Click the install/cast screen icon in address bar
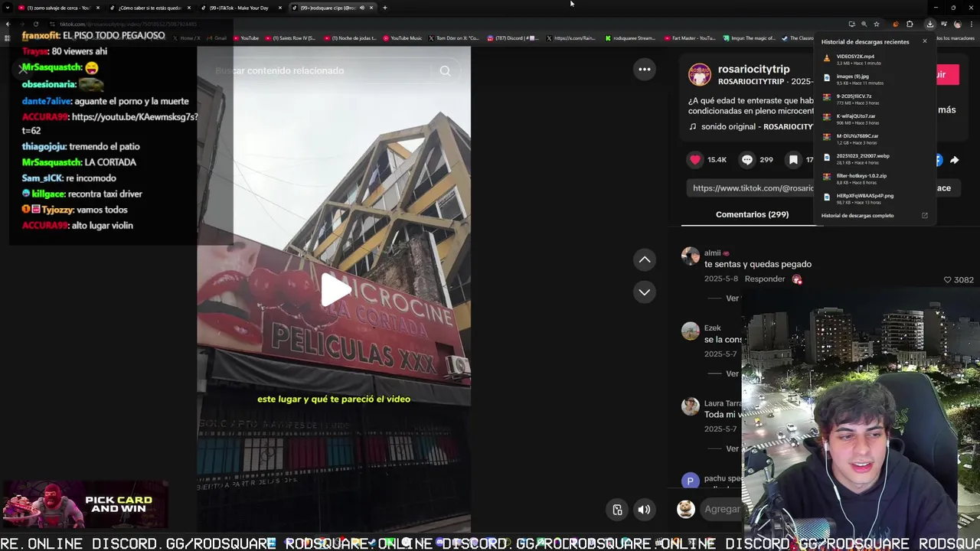Screen dimensions: 980x551 (851, 24)
